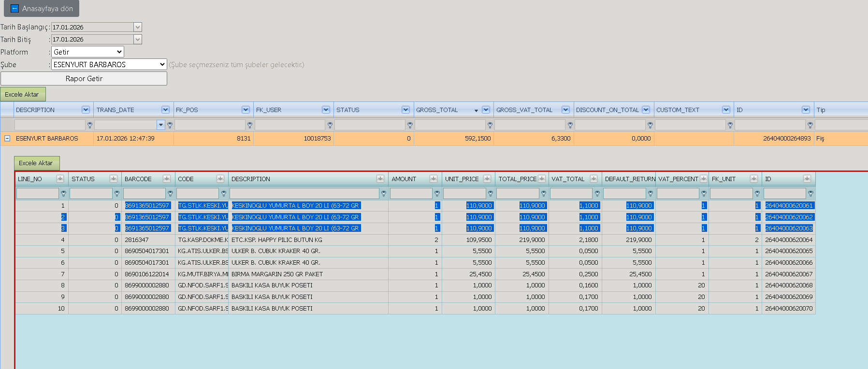Click column menu icon on AMOUNT header
The height and width of the screenshot is (369, 868).
coord(434,179)
